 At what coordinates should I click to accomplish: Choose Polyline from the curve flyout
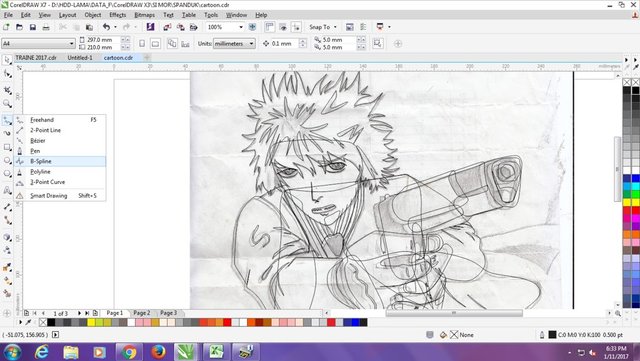click(60, 172)
